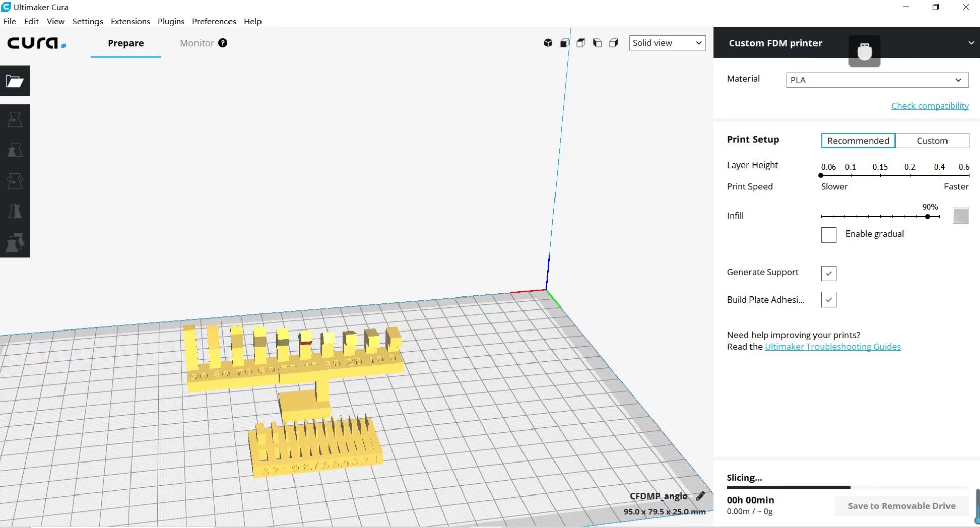Select the Move tool in left toolbar
The width and height of the screenshot is (980, 528).
point(15,120)
